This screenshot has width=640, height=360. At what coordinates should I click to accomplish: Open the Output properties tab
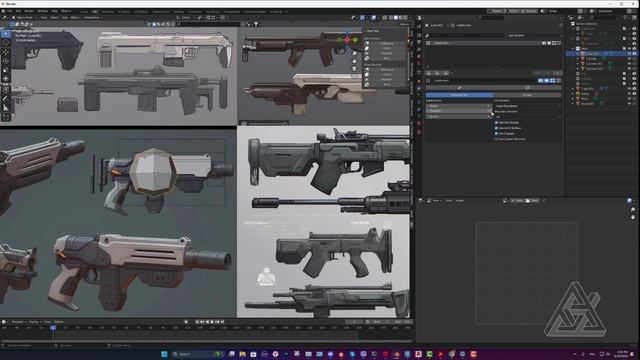(x=419, y=42)
